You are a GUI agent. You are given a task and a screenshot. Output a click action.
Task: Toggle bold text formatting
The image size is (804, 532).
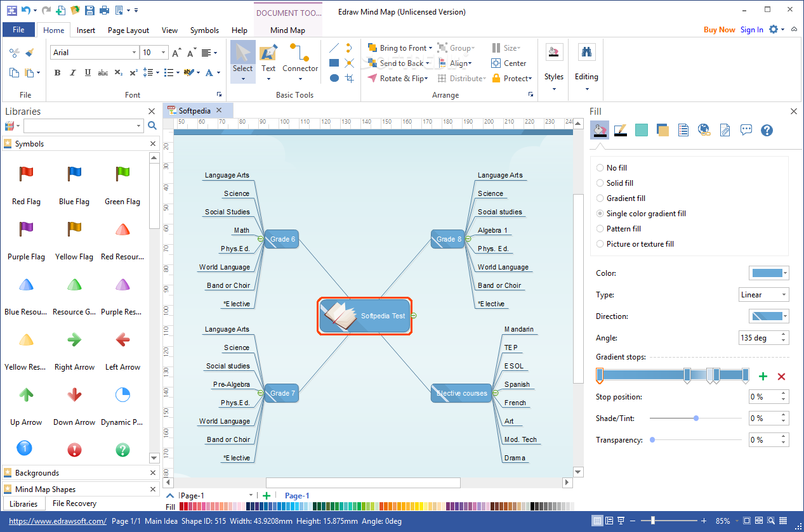57,73
